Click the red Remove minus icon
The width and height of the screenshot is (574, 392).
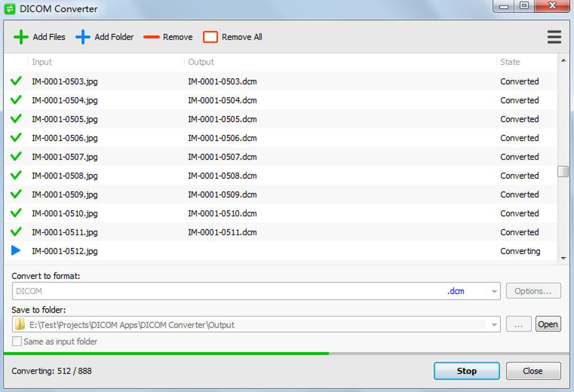[151, 37]
